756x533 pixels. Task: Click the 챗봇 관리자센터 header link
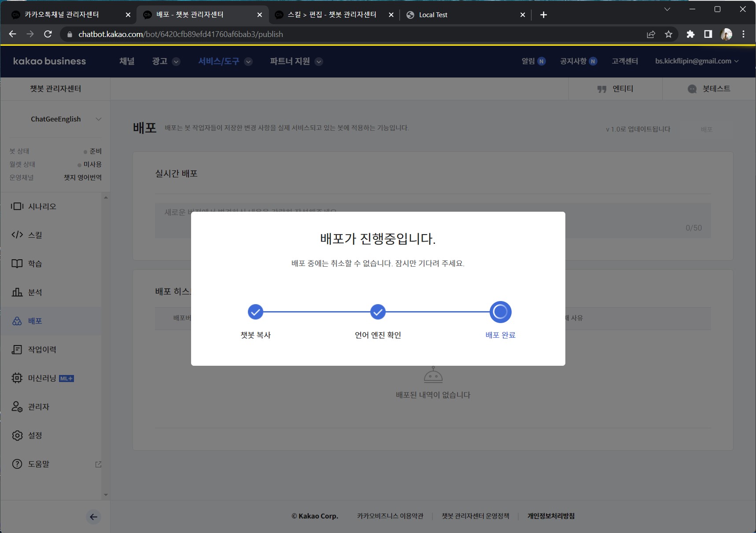pyautogui.click(x=55, y=89)
